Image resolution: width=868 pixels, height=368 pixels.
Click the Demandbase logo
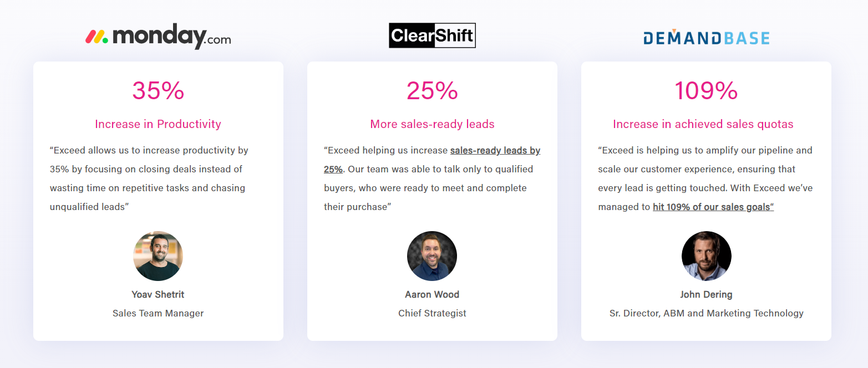point(706,37)
